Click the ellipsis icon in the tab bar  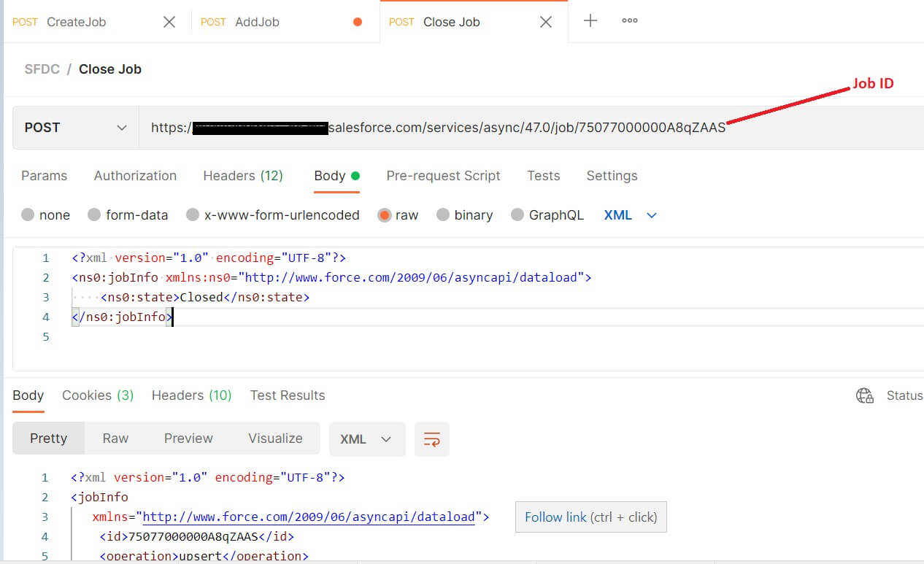point(629,21)
